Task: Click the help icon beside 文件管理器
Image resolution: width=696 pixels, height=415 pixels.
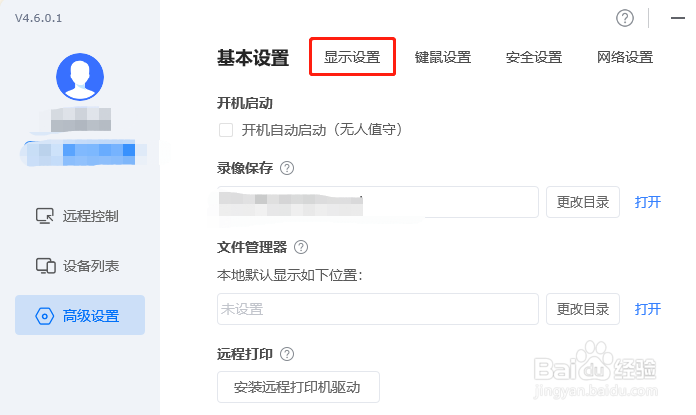Action: [x=301, y=247]
